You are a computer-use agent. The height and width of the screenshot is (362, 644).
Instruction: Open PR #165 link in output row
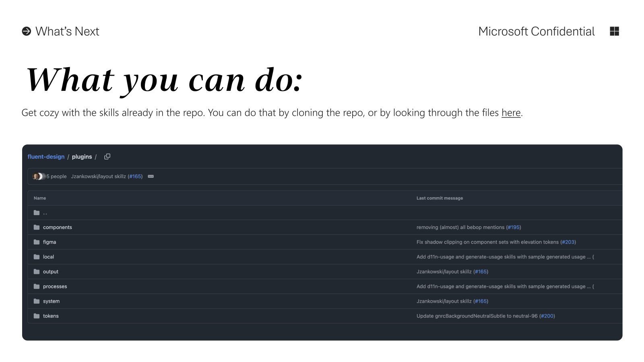point(481,271)
